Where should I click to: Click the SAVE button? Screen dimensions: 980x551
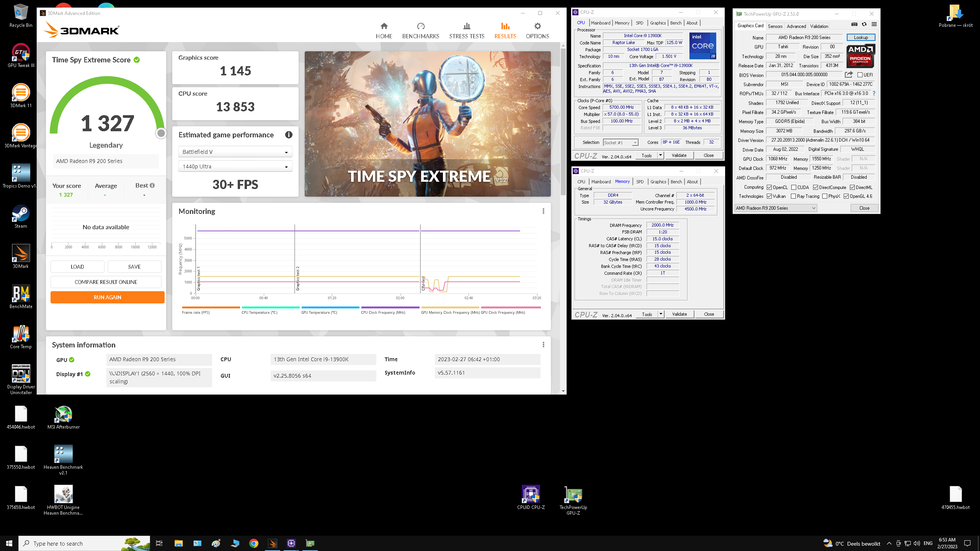pyautogui.click(x=134, y=267)
